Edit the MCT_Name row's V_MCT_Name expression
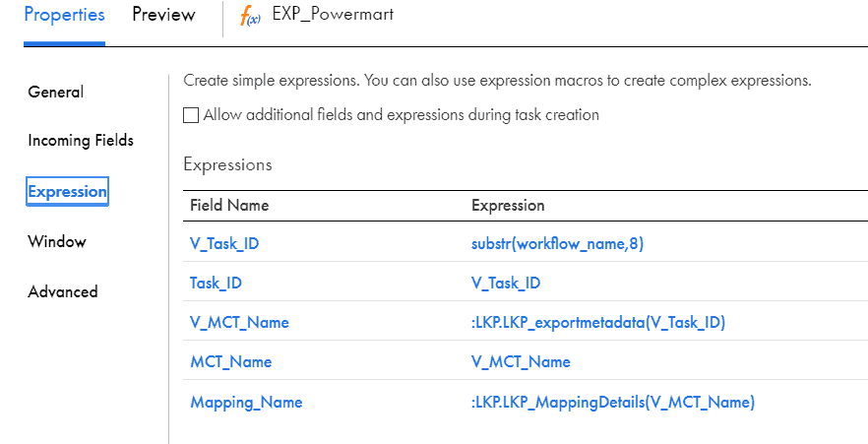Screen dimensions: 868x444 tap(521, 362)
